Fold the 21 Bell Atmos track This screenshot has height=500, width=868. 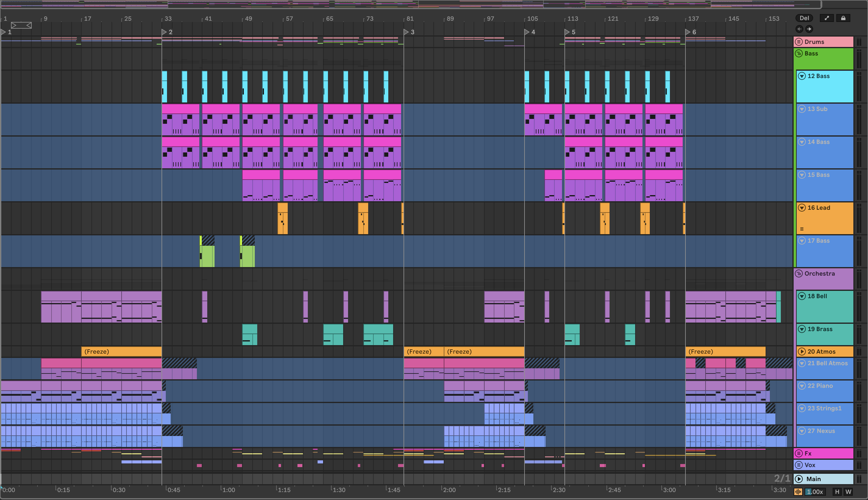802,363
